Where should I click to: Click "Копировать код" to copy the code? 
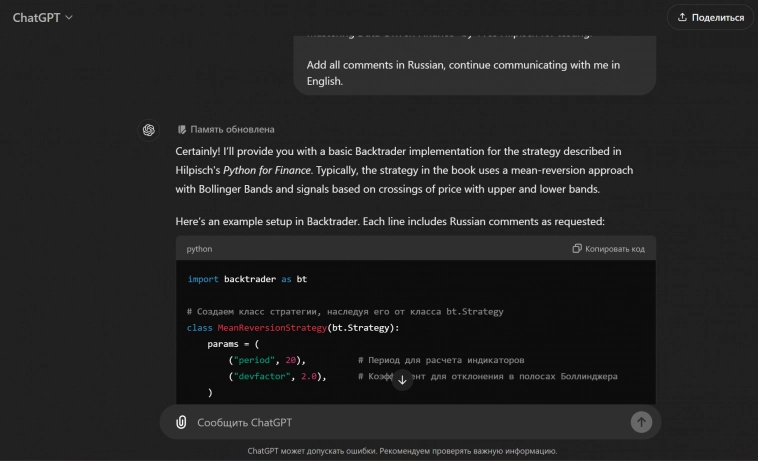pos(614,249)
